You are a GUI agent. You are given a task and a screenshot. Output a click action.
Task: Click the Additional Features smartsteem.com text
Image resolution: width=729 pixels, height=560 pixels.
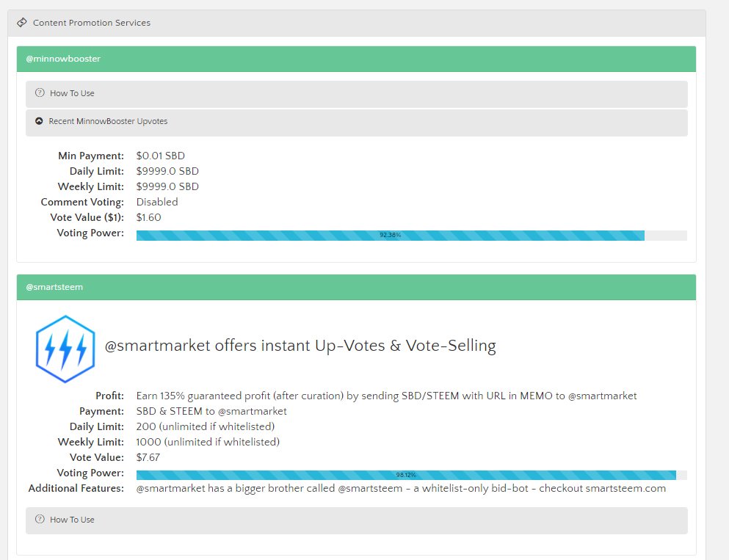point(401,488)
